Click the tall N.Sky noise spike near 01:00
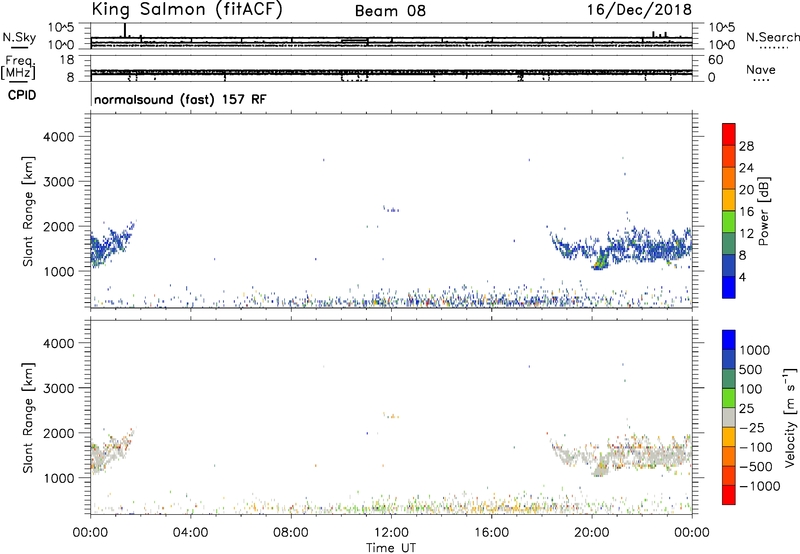800x554 pixels. pyautogui.click(x=124, y=30)
